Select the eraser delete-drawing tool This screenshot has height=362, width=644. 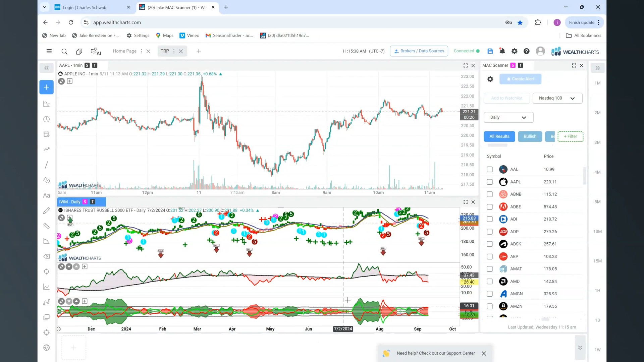(47, 256)
